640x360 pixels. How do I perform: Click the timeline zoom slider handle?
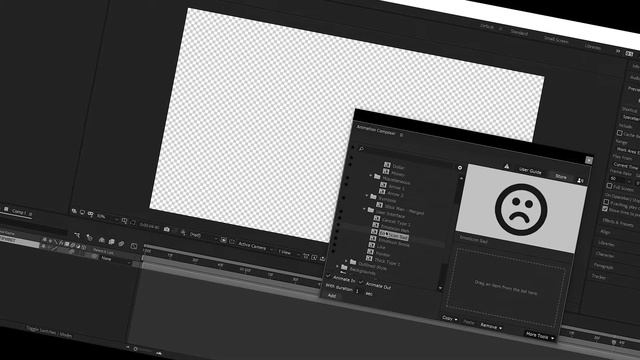click(x=136, y=349)
